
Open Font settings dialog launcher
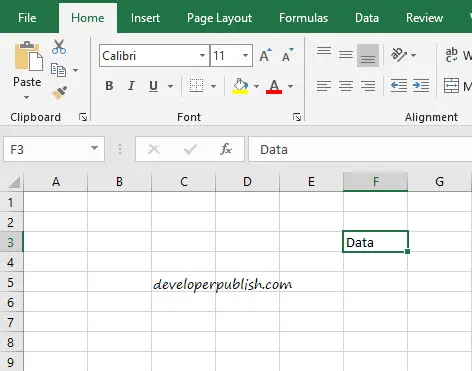297,117
